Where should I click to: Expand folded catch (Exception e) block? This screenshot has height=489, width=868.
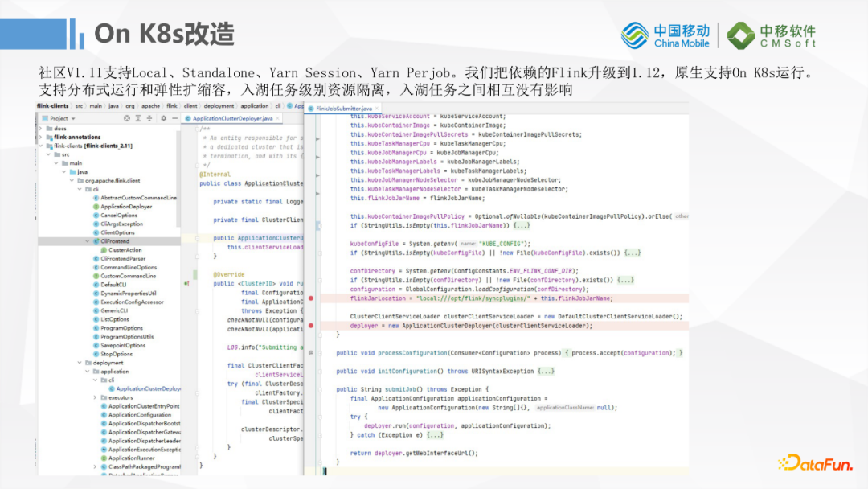pos(435,435)
